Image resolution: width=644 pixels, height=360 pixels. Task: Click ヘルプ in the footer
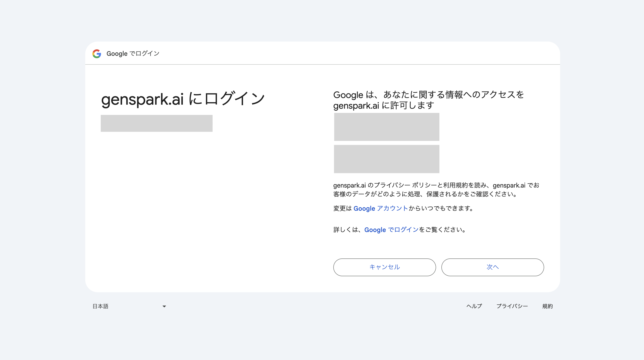(x=474, y=306)
